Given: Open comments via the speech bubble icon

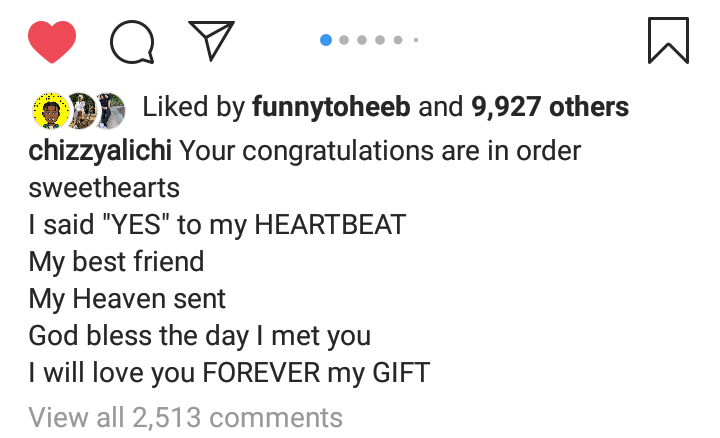Looking at the screenshot, I should tap(130, 41).
